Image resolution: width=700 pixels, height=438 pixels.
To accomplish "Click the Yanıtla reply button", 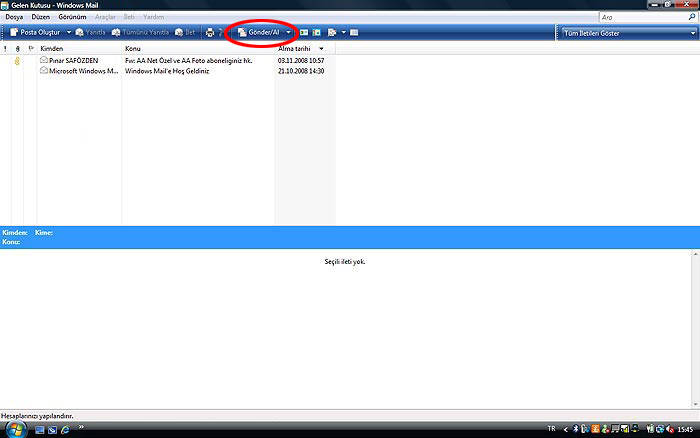I will 91,33.
